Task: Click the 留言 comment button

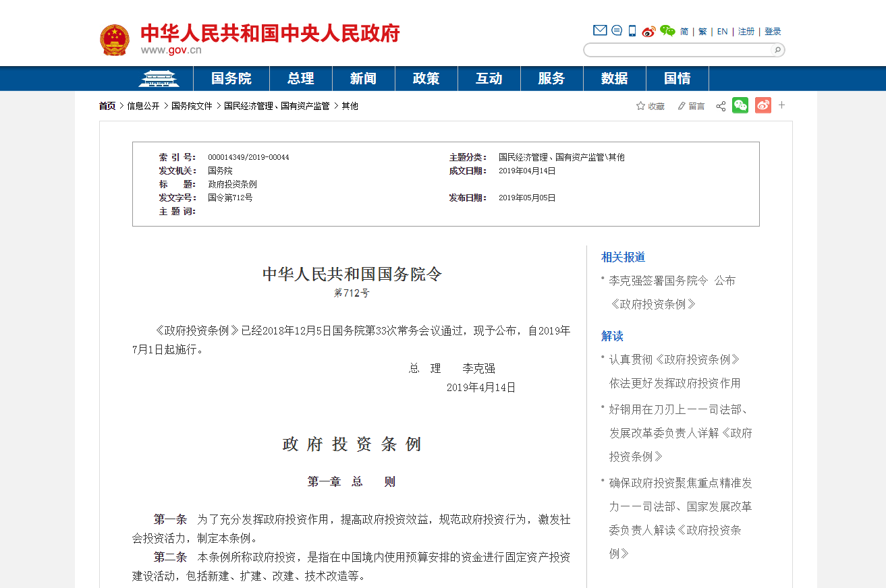Action: [x=691, y=106]
